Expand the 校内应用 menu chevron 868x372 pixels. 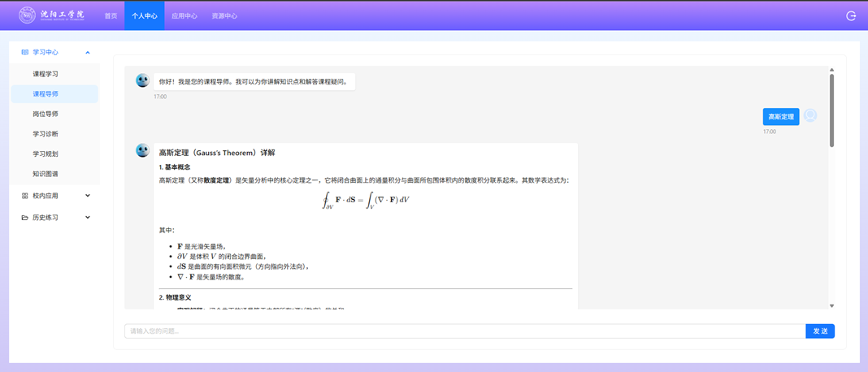pos(88,196)
